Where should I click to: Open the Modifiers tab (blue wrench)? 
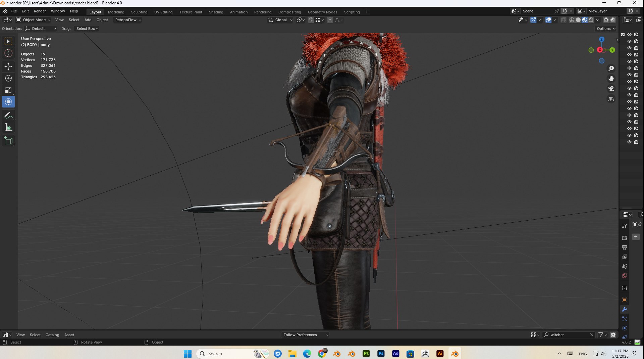625,309
